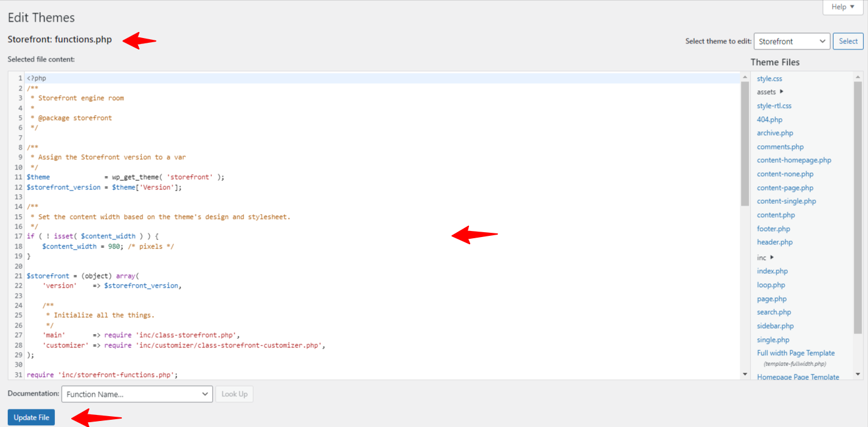The width and height of the screenshot is (868, 427).
Task: Open content-homepage.php theme file
Action: tap(794, 160)
